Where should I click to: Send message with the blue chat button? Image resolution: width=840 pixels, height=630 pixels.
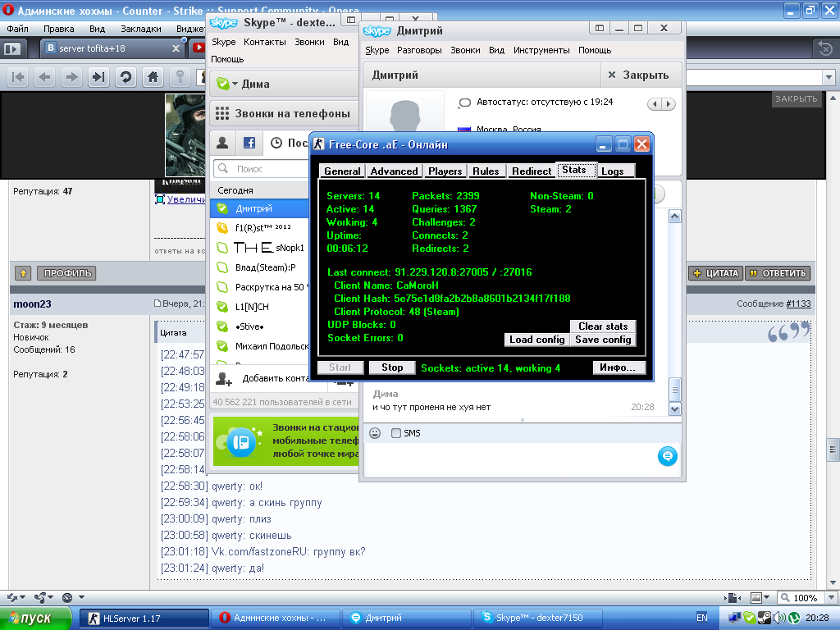[x=668, y=456]
